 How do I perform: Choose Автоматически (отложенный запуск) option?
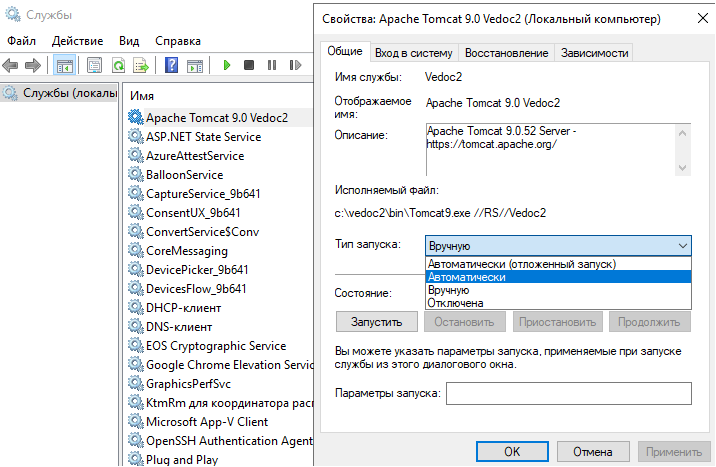pyautogui.click(x=558, y=264)
